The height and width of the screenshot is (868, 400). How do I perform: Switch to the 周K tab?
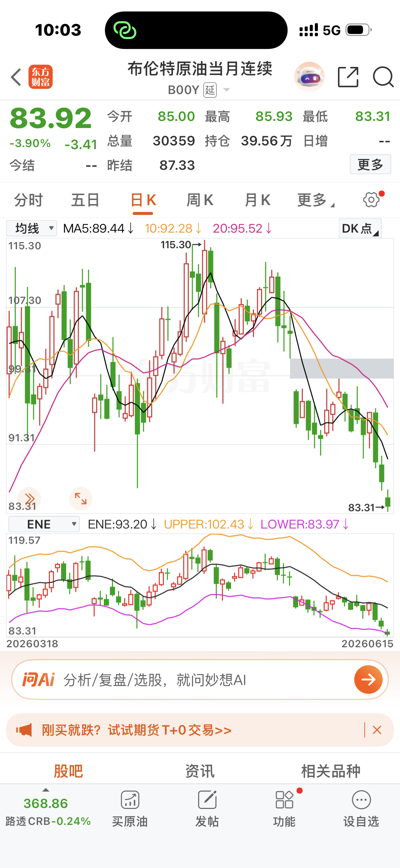[x=200, y=200]
